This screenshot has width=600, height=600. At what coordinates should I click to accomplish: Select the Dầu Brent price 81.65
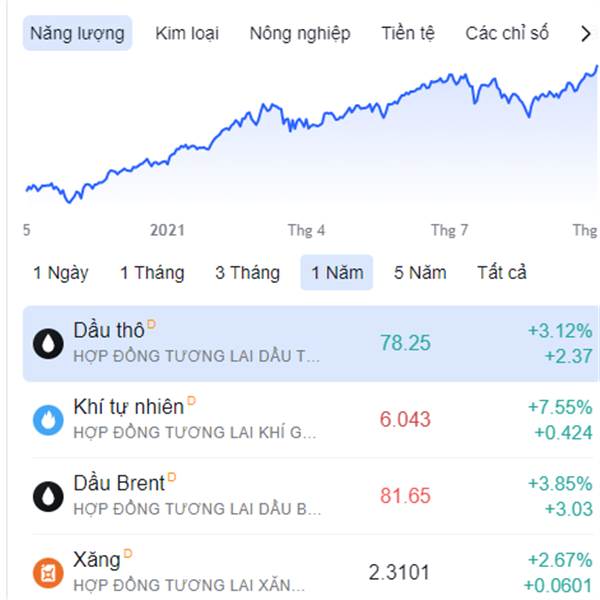coord(405,496)
